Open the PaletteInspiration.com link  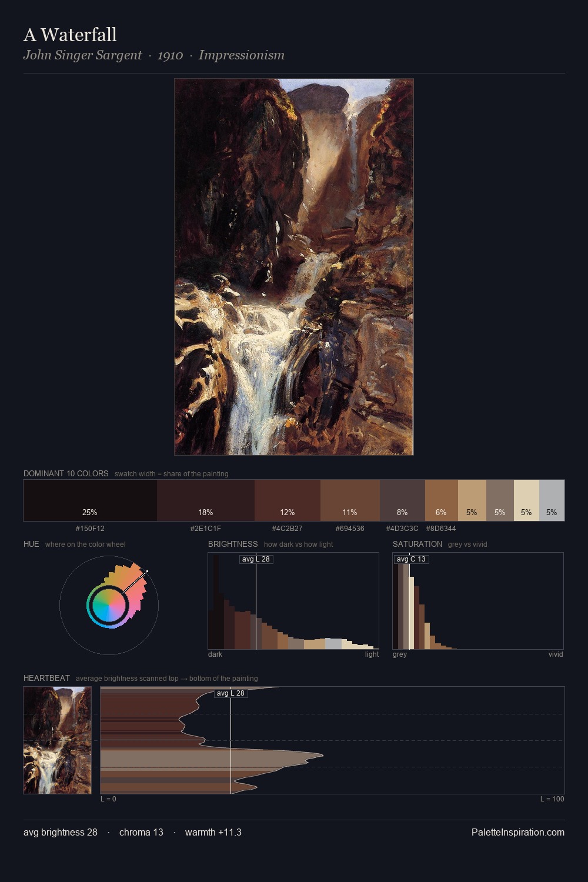(x=518, y=832)
